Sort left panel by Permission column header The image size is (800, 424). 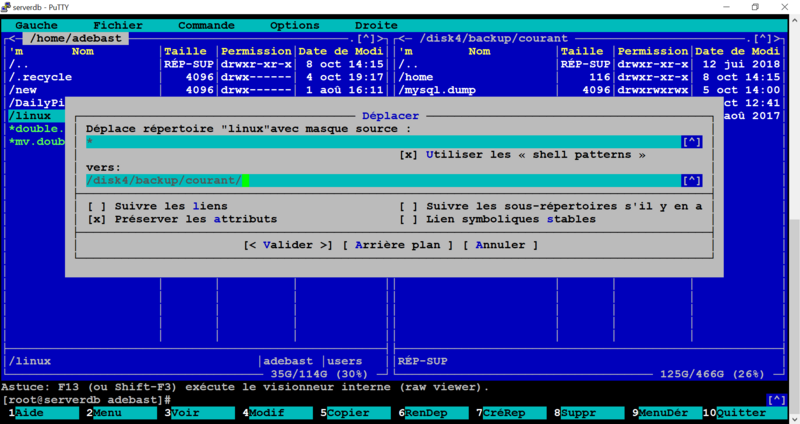pos(256,52)
